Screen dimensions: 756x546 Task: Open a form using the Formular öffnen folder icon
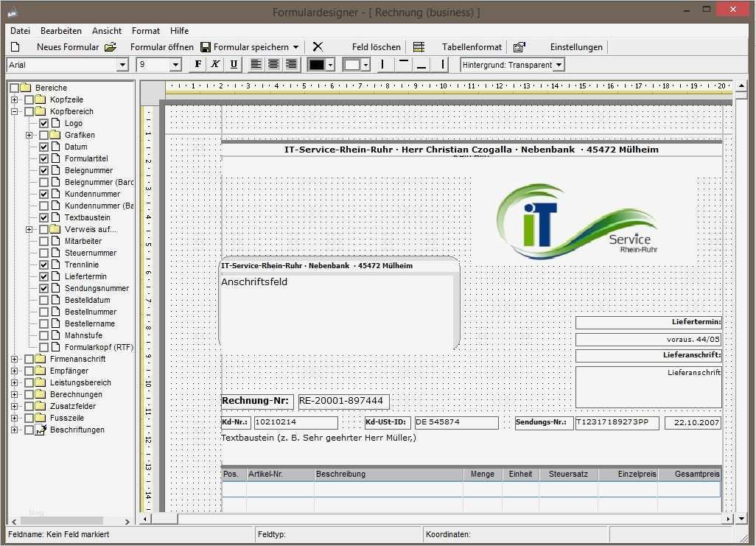111,47
